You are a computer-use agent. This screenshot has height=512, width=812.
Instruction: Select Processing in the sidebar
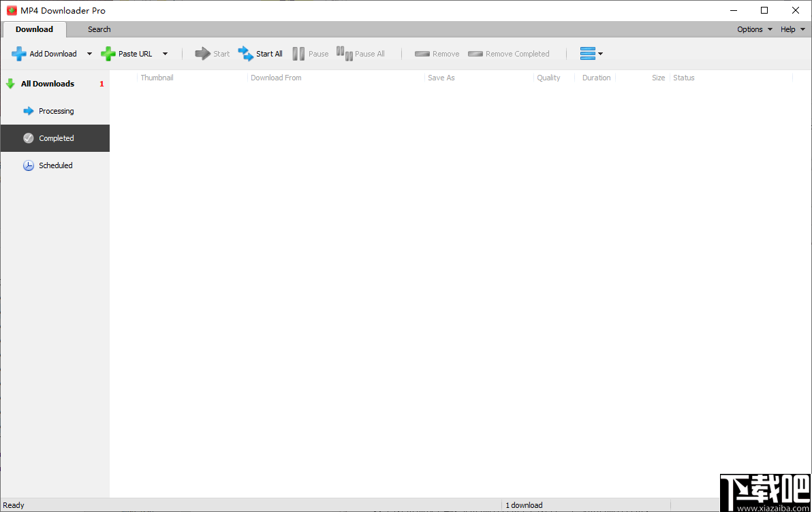(x=55, y=111)
